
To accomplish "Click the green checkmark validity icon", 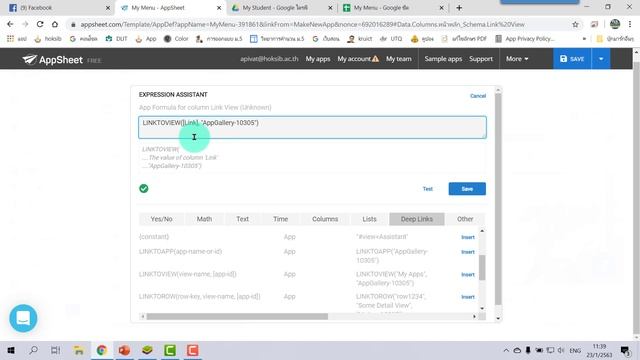I will tap(144, 188).
